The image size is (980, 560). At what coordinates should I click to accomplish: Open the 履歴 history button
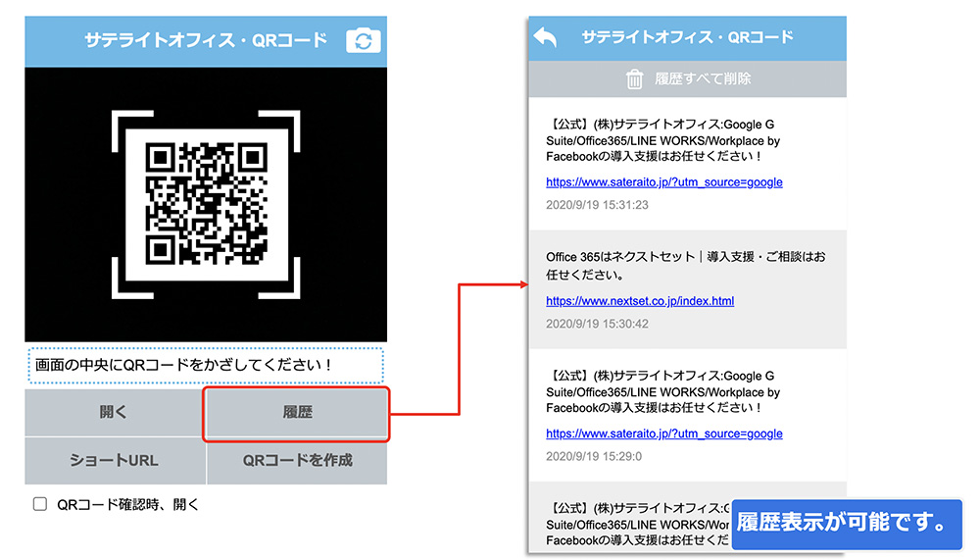point(297,413)
